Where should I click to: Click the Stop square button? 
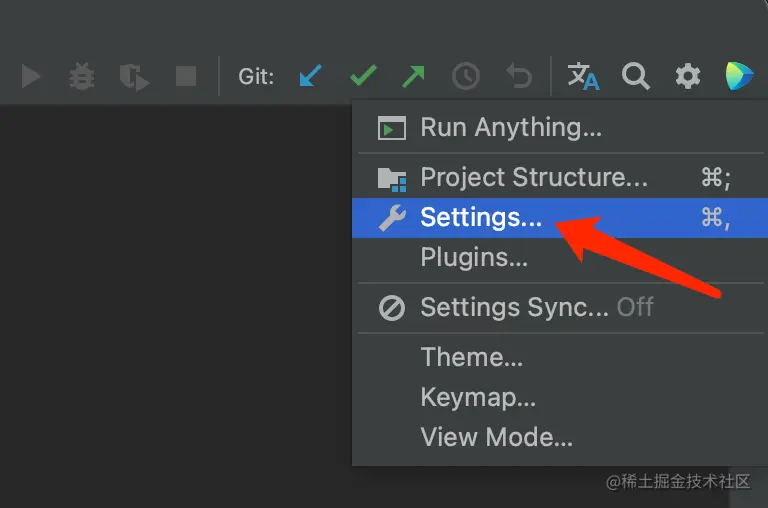186,76
